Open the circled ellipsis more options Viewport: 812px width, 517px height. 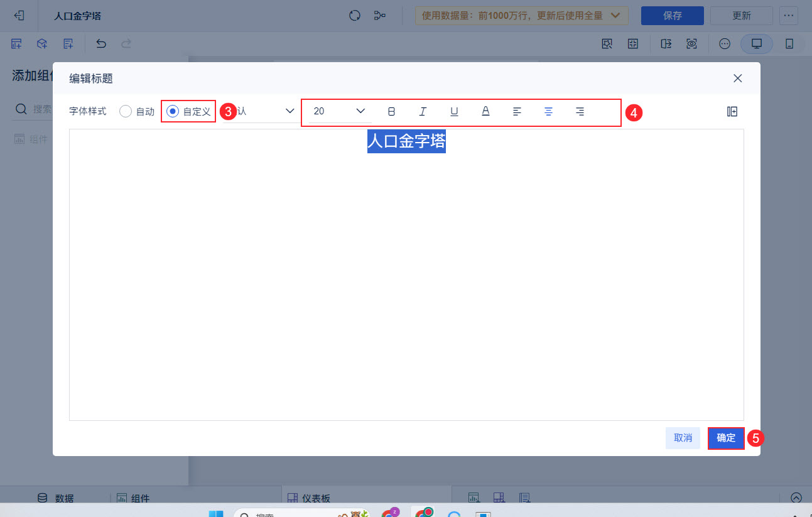[725, 44]
